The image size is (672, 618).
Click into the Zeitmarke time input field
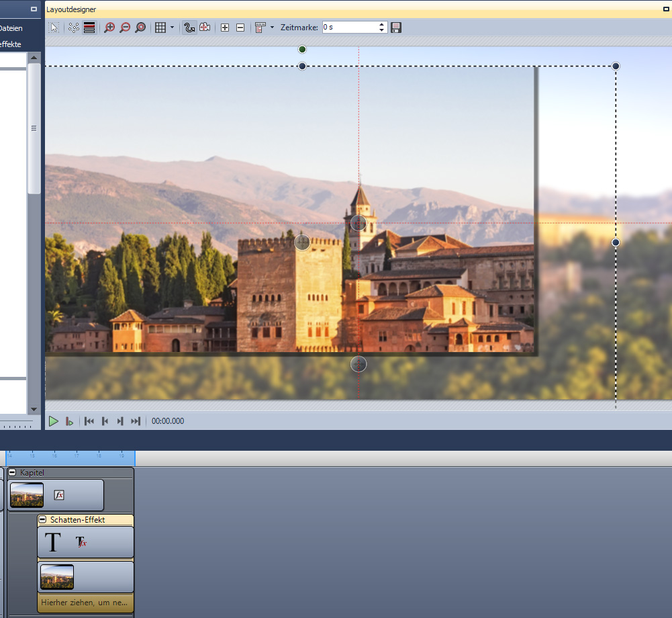coord(349,28)
